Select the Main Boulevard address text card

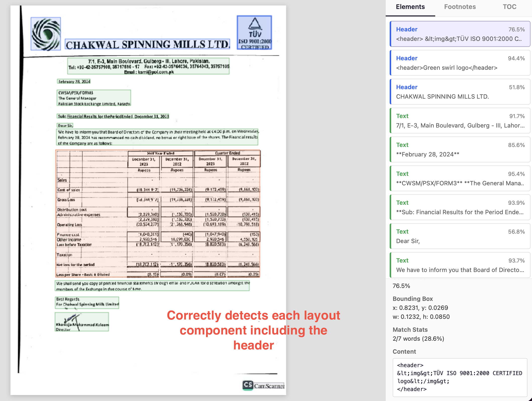[x=460, y=121]
